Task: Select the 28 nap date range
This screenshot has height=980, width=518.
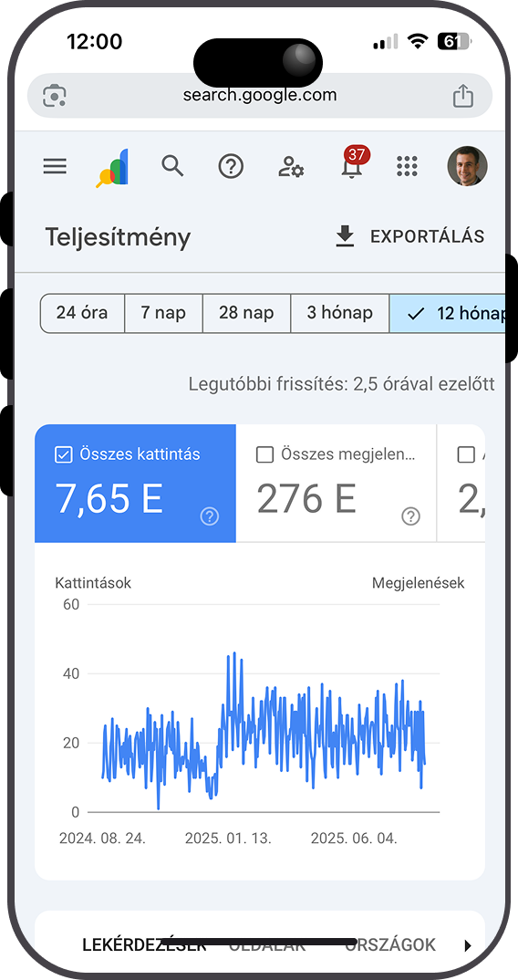Action: [x=246, y=313]
